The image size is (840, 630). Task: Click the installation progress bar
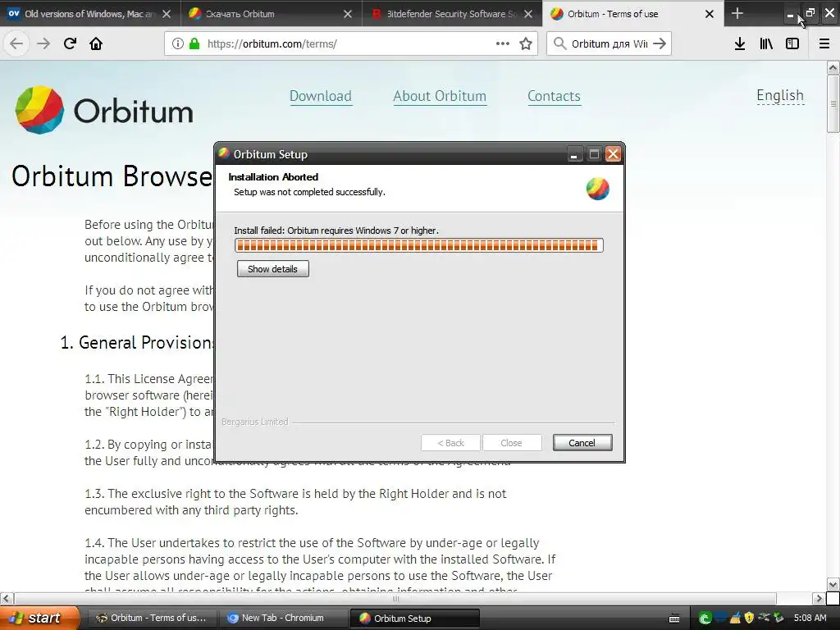point(418,245)
